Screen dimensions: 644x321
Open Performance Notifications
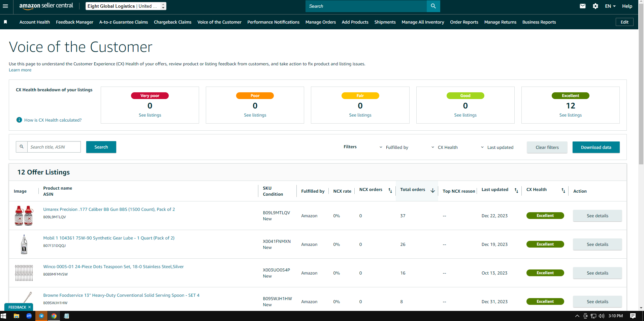[273, 22]
